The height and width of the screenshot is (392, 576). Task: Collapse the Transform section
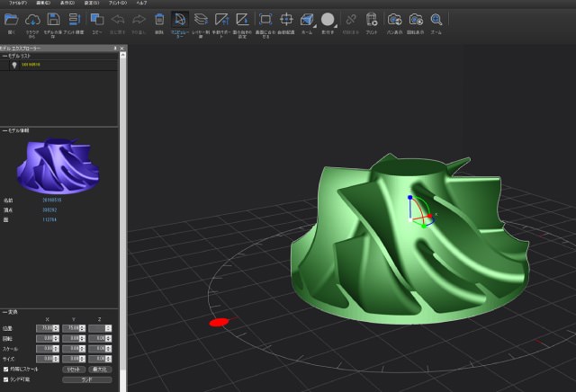[4, 311]
